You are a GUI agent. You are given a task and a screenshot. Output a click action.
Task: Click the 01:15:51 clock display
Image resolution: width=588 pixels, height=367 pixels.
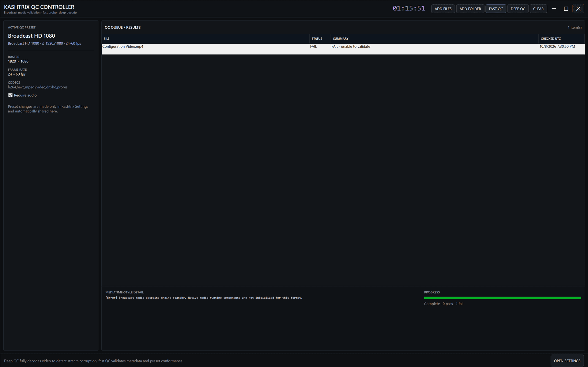pos(409,9)
